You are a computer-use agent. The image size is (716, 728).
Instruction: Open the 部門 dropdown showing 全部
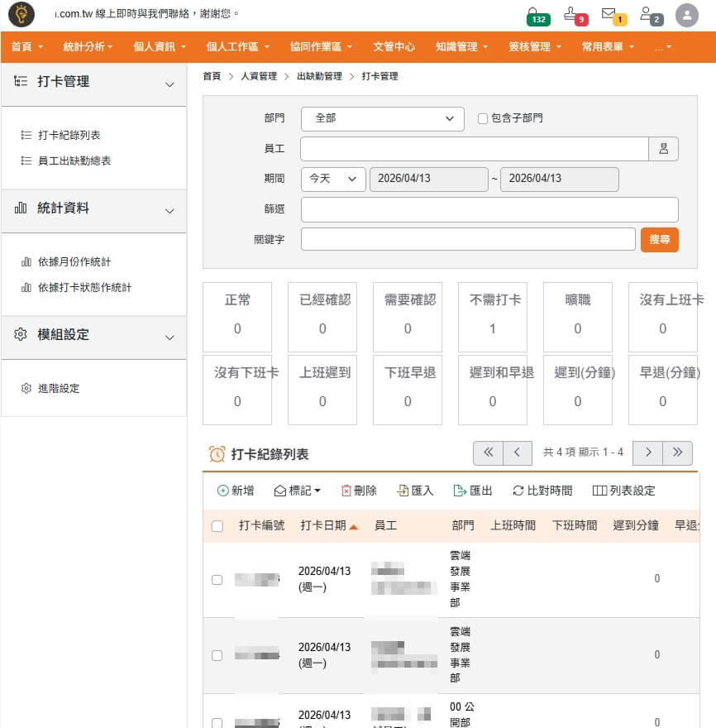382,118
